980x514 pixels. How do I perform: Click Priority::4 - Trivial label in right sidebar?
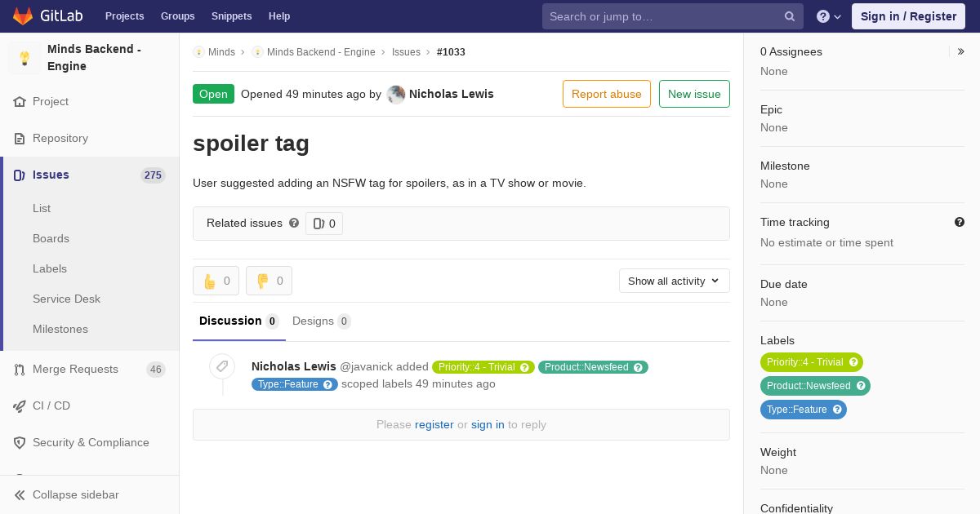pyautogui.click(x=805, y=362)
